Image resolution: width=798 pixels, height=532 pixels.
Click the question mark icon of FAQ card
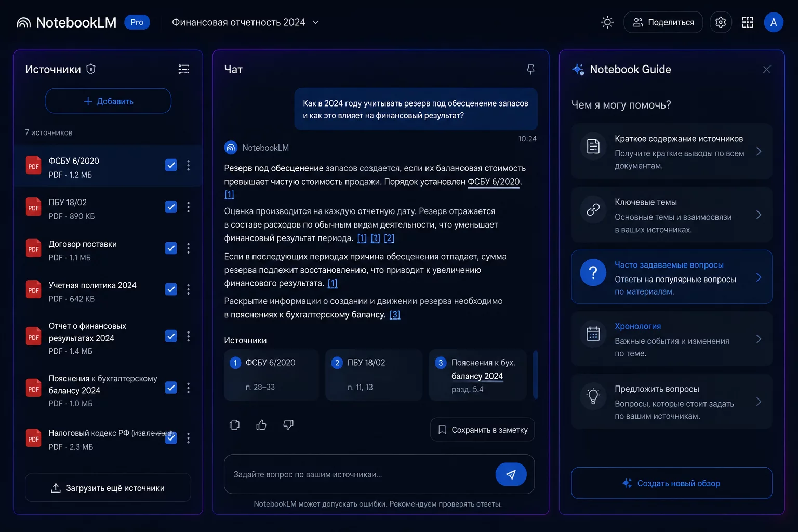coord(593,272)
